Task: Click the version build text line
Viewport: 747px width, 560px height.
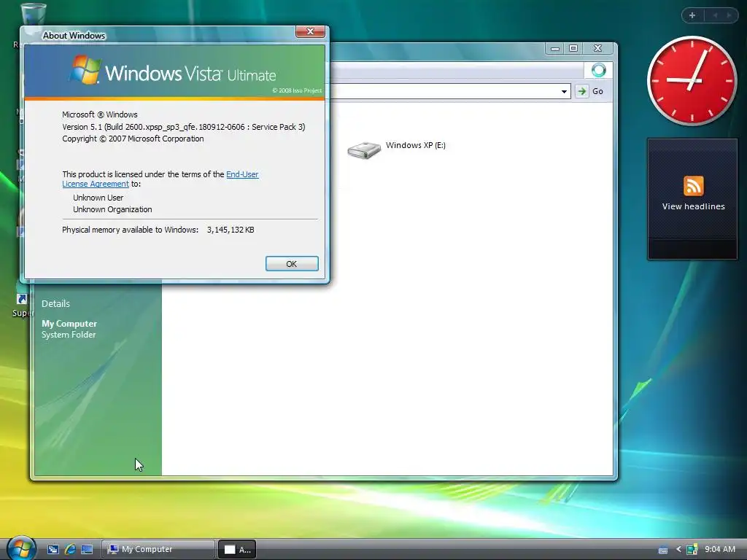Action: (x=183, y=127)
